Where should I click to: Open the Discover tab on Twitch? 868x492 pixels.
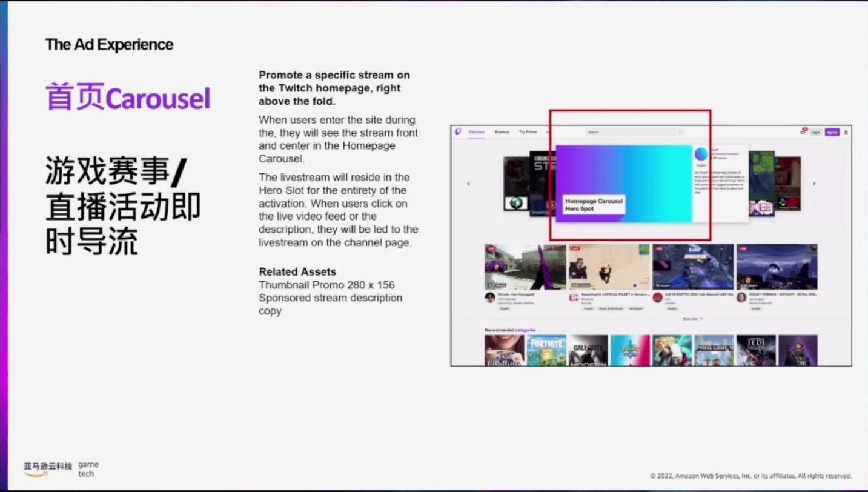pos(477,132)
